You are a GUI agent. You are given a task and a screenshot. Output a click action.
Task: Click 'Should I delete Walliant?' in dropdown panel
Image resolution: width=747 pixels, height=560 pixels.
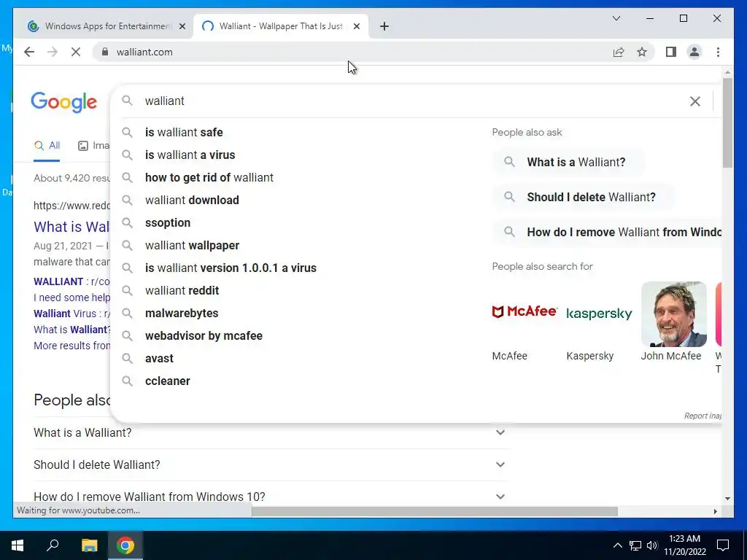(x=584, y=197)
